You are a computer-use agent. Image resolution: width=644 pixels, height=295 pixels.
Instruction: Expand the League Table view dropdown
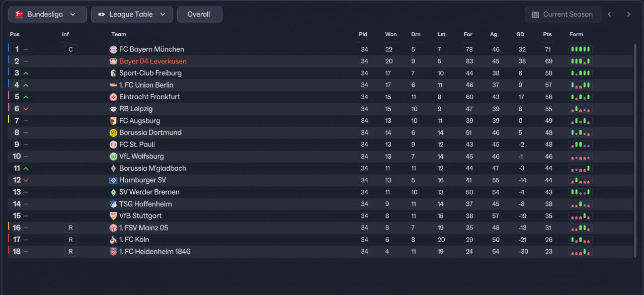pyautogui.click(x=132, y=15)
